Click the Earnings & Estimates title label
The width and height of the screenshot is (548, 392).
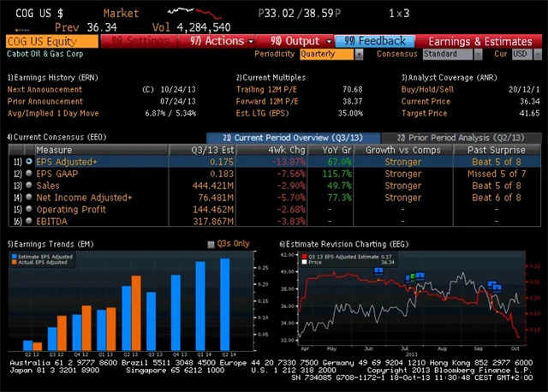(x=480, y=42)
